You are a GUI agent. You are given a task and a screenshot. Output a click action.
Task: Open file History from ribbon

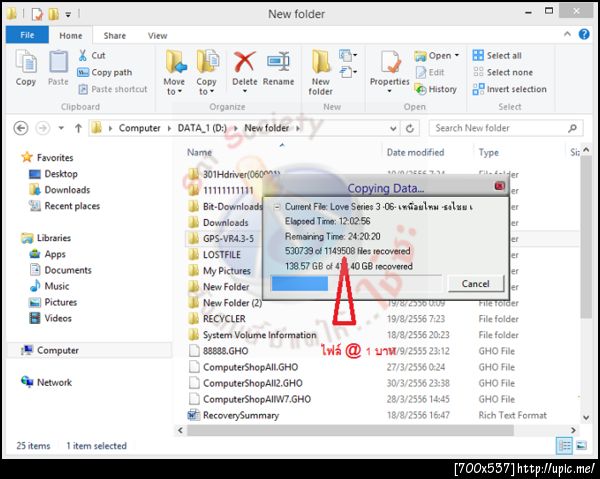point(436,89)
